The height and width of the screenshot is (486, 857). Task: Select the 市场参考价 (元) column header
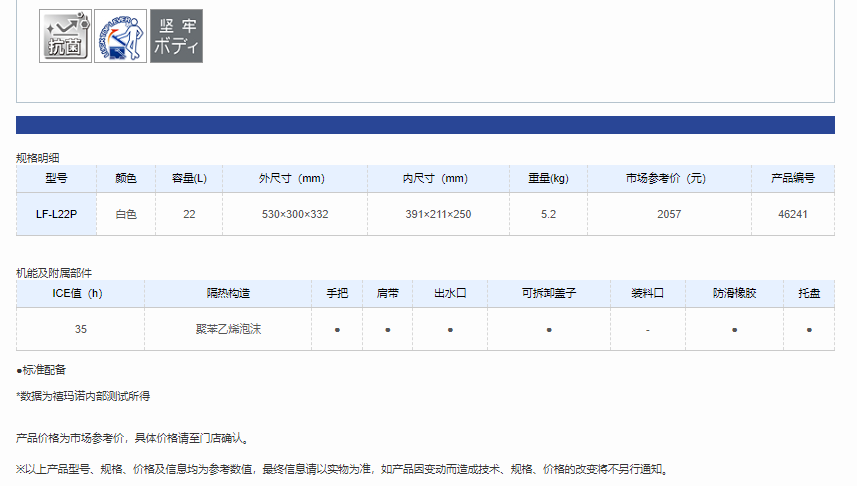coord(669,178)
